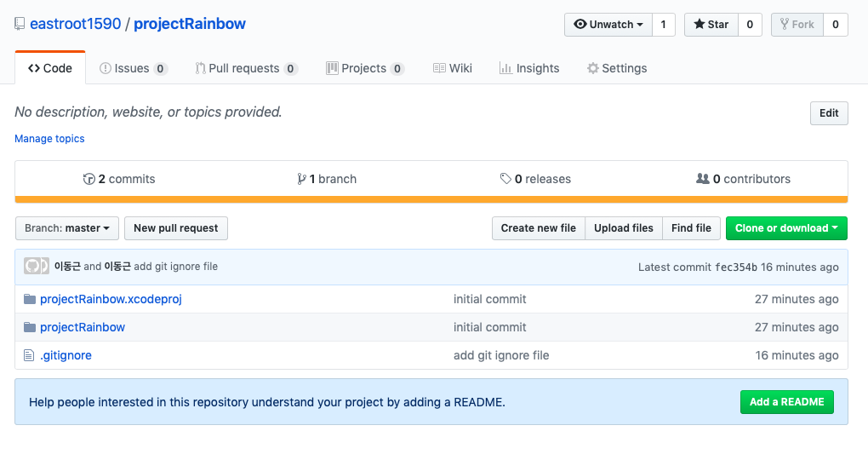Click the star icon in the Star button
The image size is (868, 460).
[700, 24]
